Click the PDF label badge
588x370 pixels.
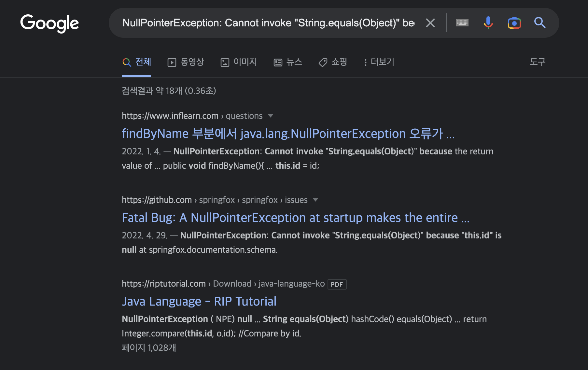pos(337,284)
